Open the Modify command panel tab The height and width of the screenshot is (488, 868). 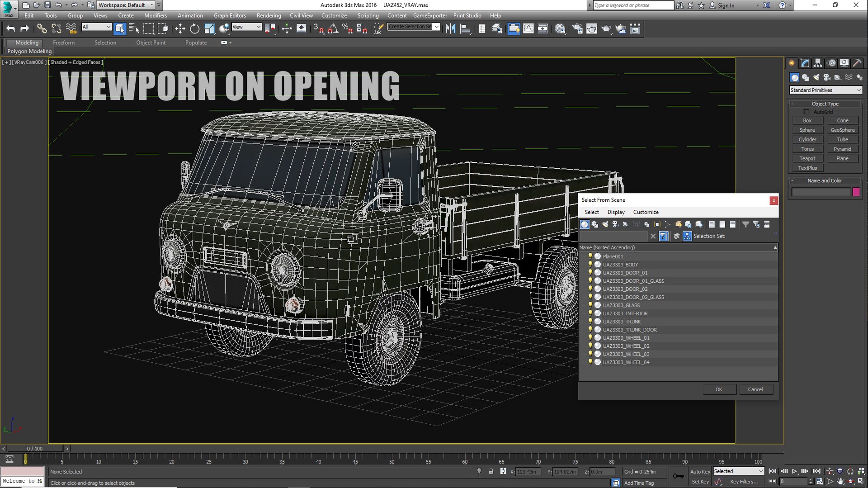click(805, 63)
